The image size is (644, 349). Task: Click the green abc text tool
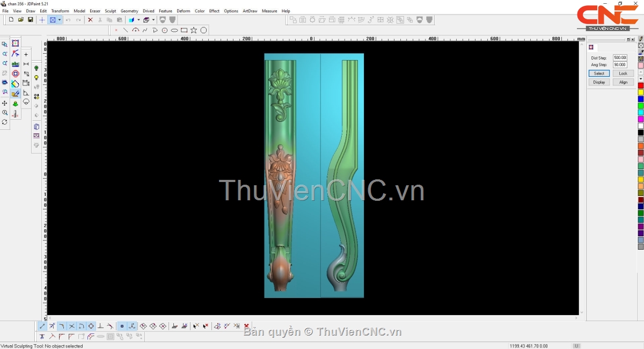tap(15, 64)
